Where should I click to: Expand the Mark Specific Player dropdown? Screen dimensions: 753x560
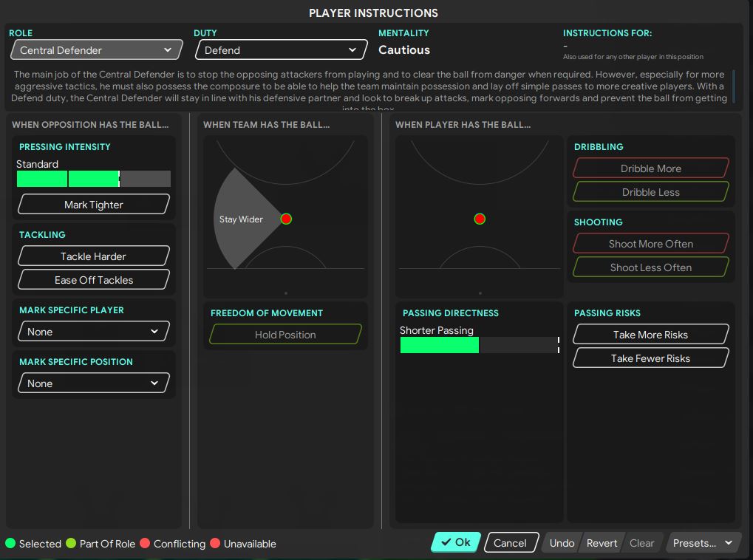(94, 332)
